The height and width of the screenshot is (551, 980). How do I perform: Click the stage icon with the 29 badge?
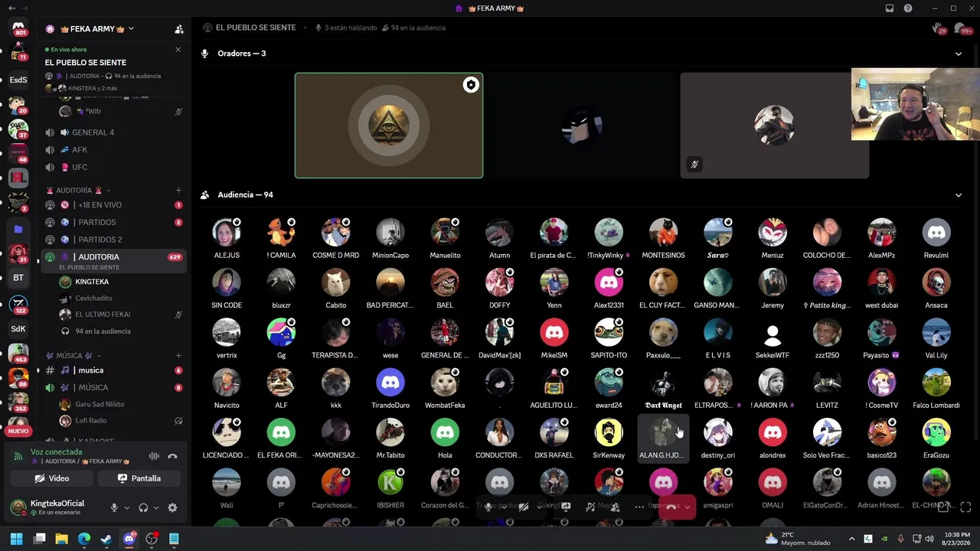coord(939,28)
